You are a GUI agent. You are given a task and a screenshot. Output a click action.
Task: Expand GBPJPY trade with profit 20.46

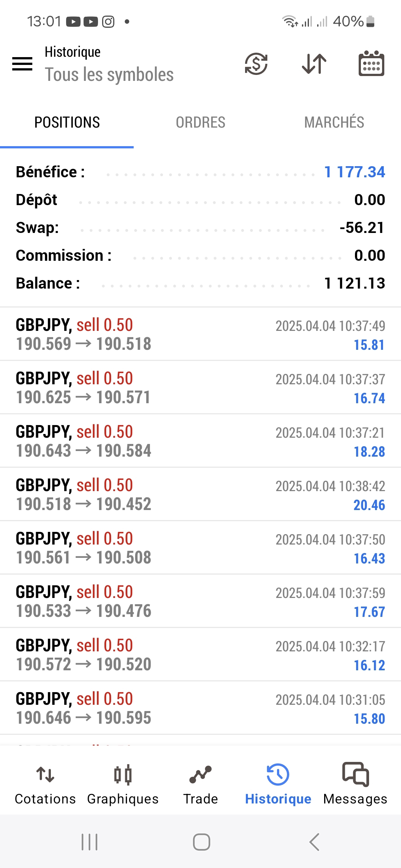tap(200, 494)
